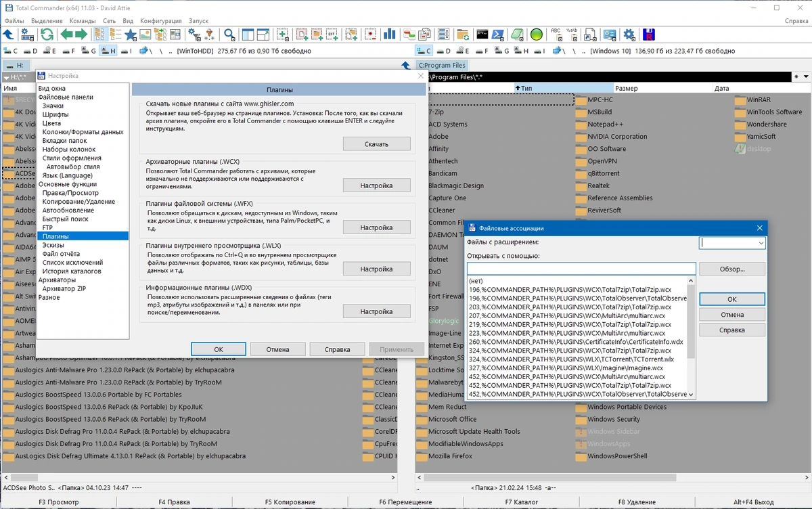
Task: Switch left panel to drive G
Action: click(89, 51)
